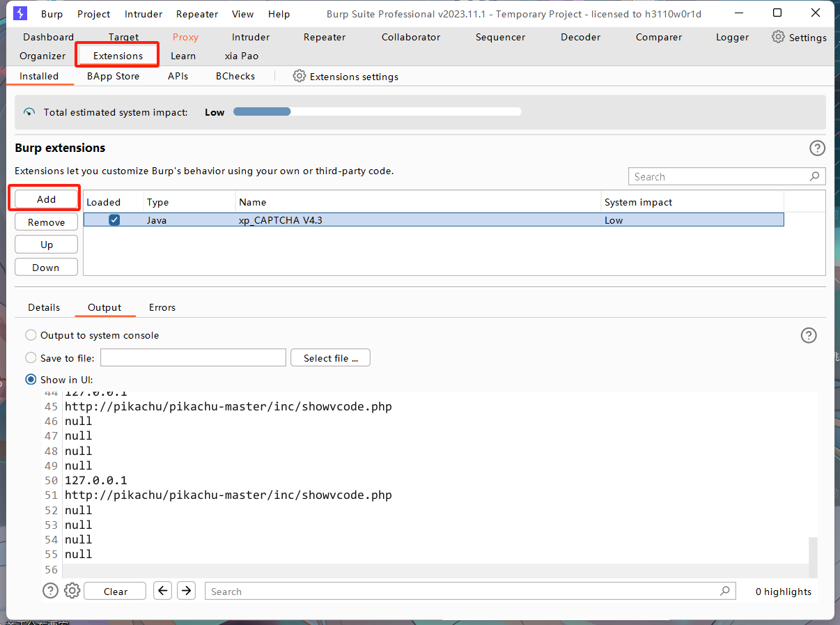Select the xp_CAPTCHA V4.3 name cell
The width and height of the screenshot is (840, 625).
(x=418, y=219)
